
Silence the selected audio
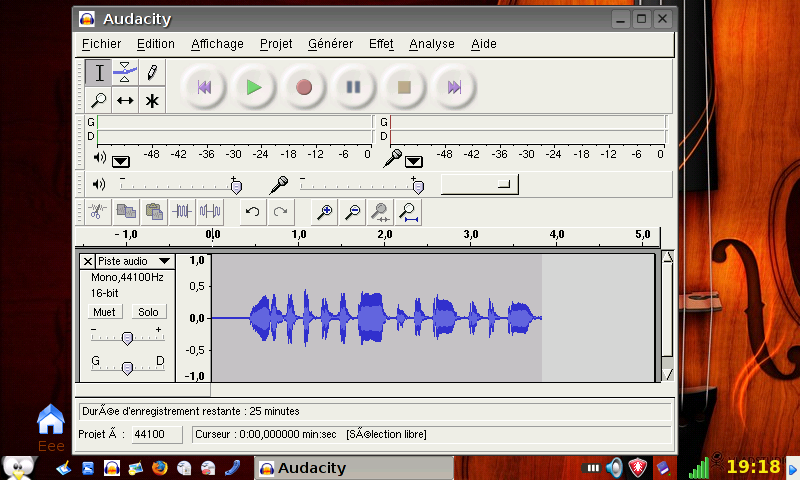[210, 211]
